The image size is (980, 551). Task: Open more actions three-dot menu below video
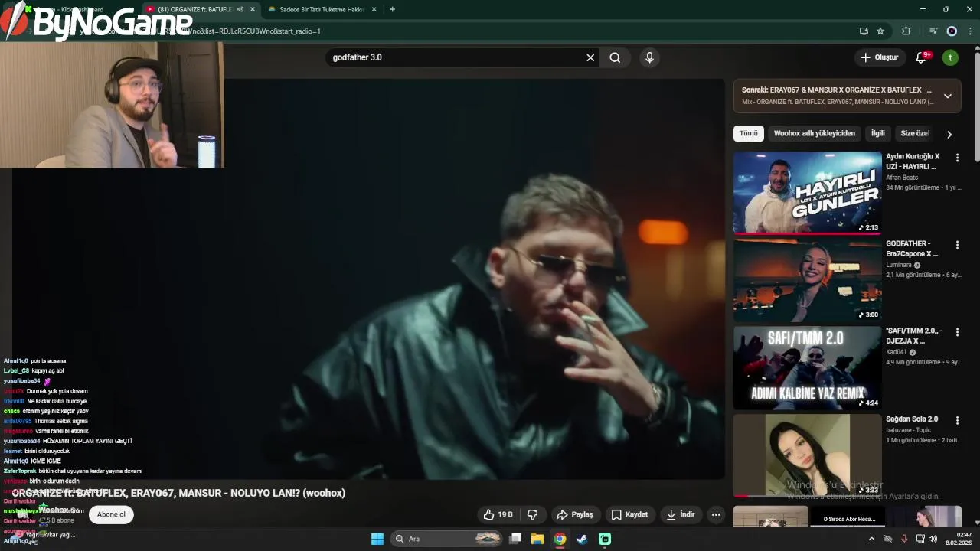(716, 514)
